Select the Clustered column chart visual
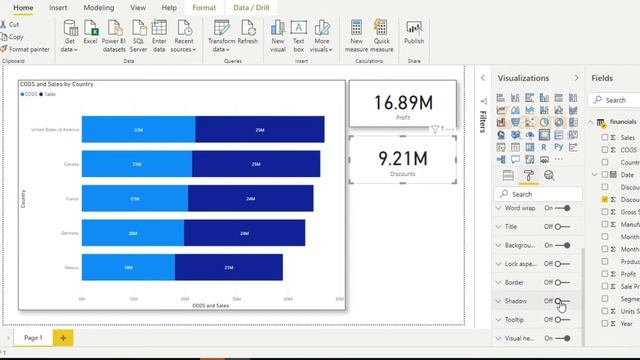 point(544,98)
